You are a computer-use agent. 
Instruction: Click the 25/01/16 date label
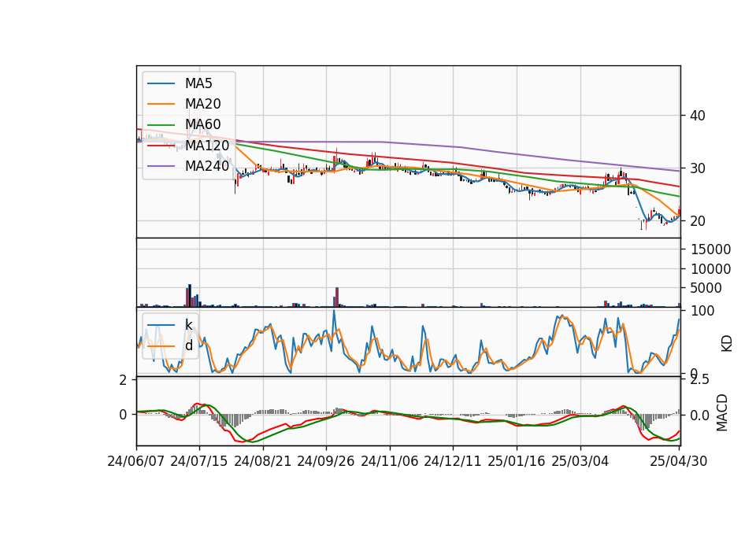[517, 461]
